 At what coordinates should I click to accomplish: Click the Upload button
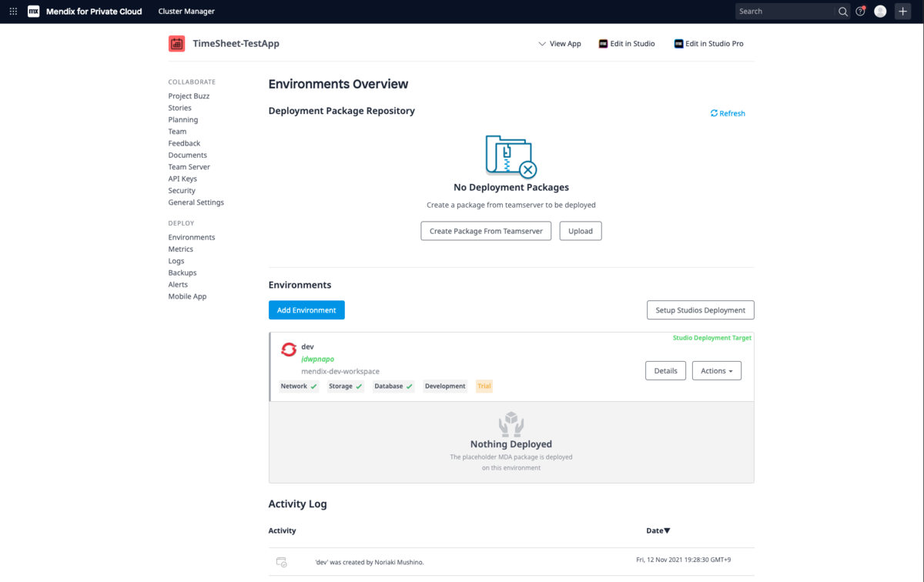pyautogui.click(x=581, y=231)
